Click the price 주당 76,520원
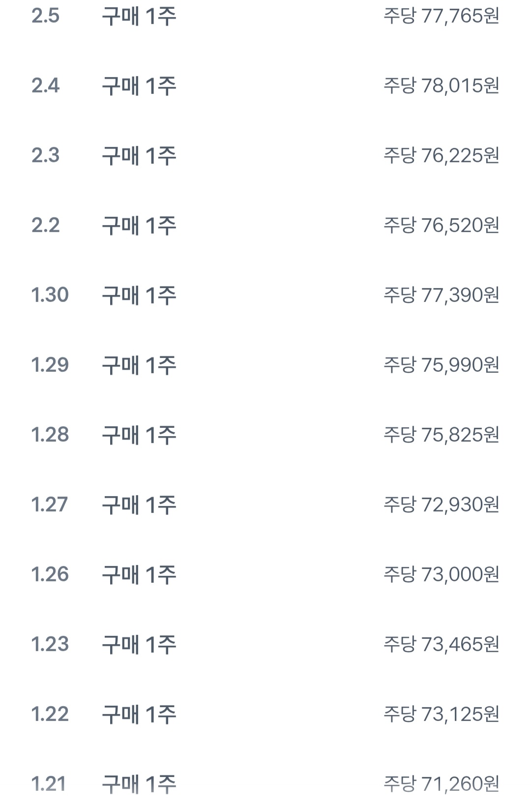This screenshot has width=531, height=812. click(441, 226)
